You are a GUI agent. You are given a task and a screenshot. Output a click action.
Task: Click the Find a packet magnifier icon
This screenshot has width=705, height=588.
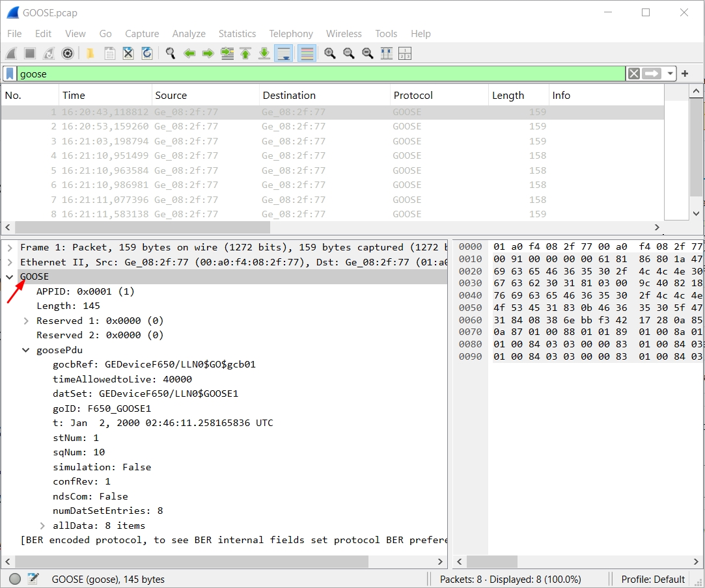[171, 53]
